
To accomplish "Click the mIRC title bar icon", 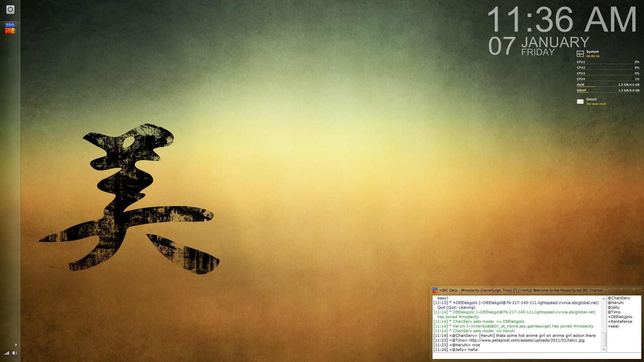I will [x=435, y=290].
